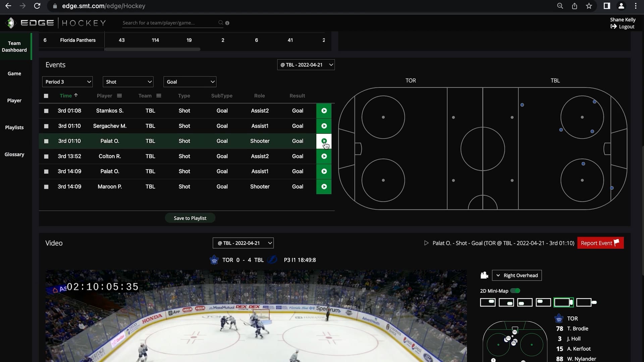This screenshot has width=644, height=362.
Task: Toggle the browser side panel icon
Action: click(607, 6)
